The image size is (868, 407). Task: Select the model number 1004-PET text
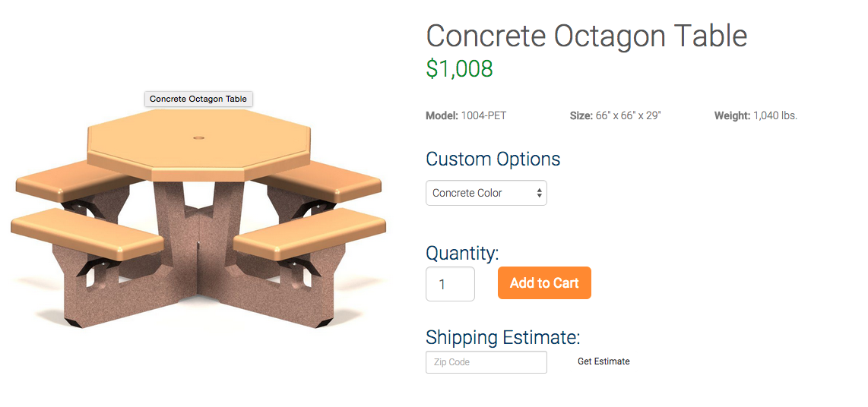click(x=483, y=116)
